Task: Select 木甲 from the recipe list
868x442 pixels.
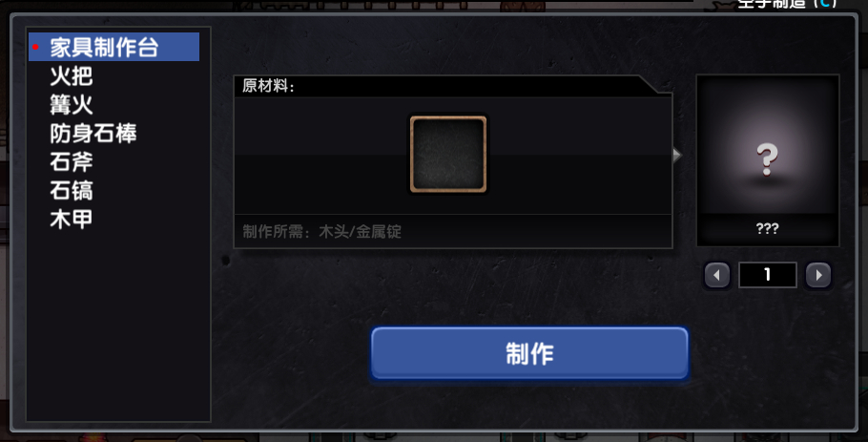Action: click(x=71, y=220)
